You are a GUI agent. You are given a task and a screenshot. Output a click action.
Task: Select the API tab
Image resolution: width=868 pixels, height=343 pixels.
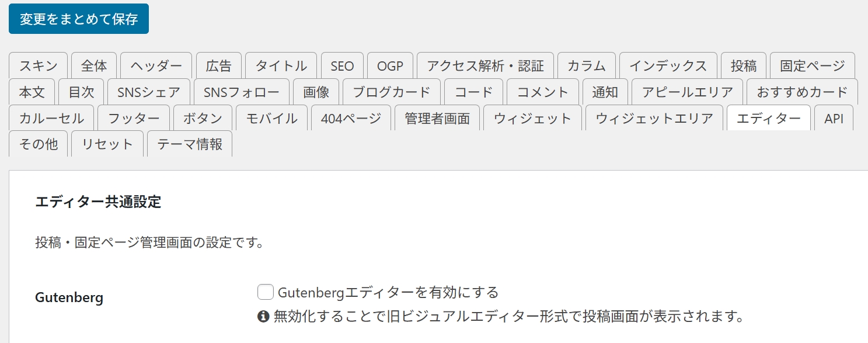tap(834, 117)
